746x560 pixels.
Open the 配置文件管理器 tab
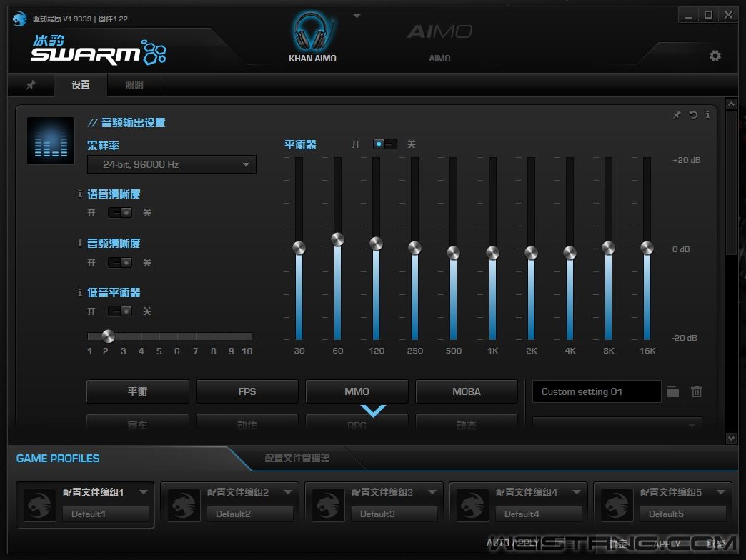[x=297, y=459]
